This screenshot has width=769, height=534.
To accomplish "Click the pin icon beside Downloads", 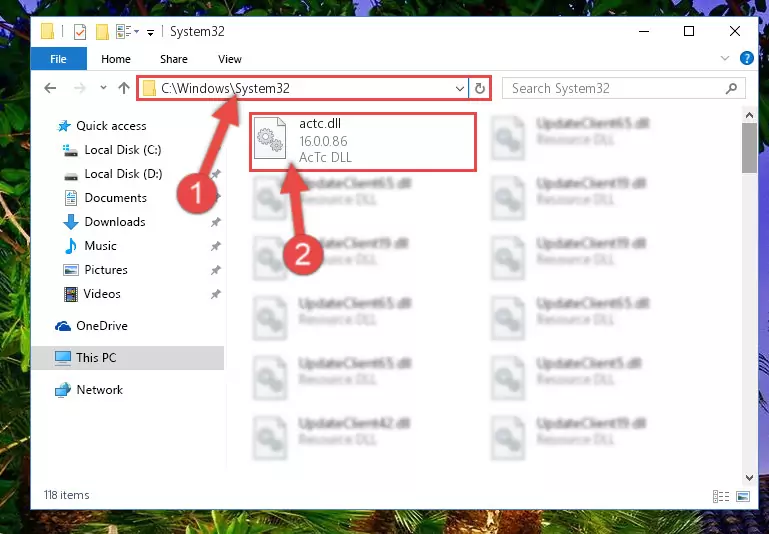I will tap(215, 222).
